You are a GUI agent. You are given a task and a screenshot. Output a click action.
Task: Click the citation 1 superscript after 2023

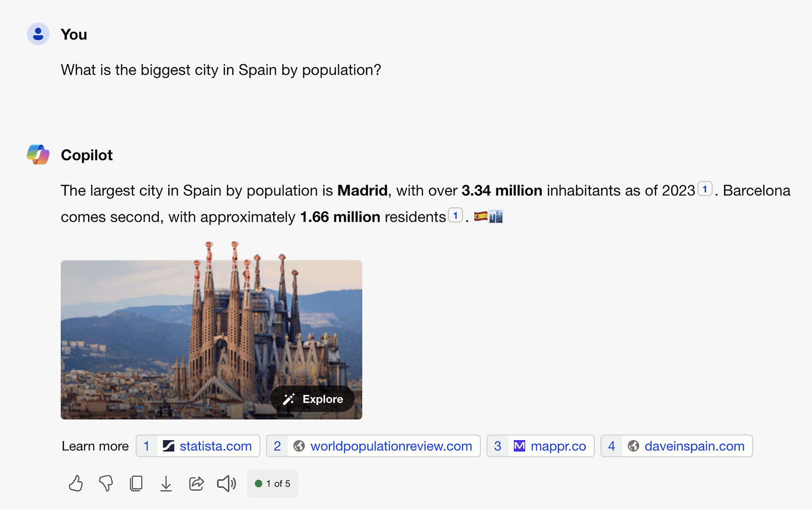705,189
